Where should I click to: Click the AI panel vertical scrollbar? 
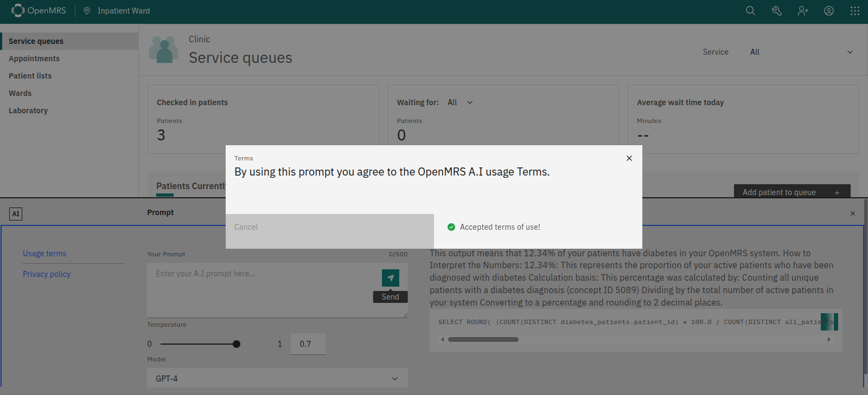[865, 286]
